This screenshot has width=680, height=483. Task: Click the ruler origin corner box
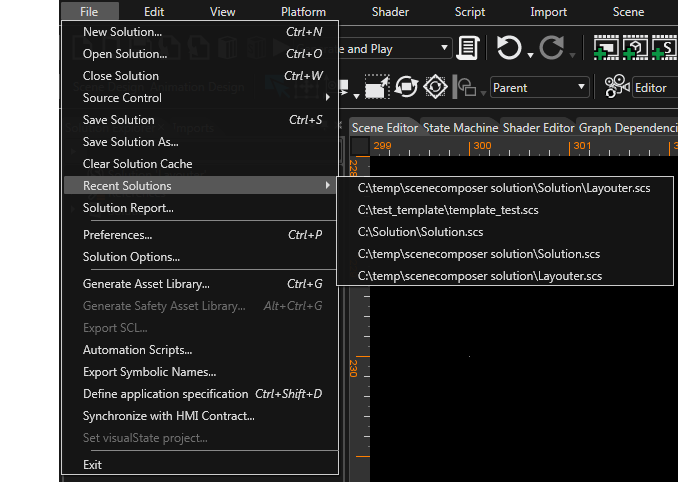coord(360,146)
